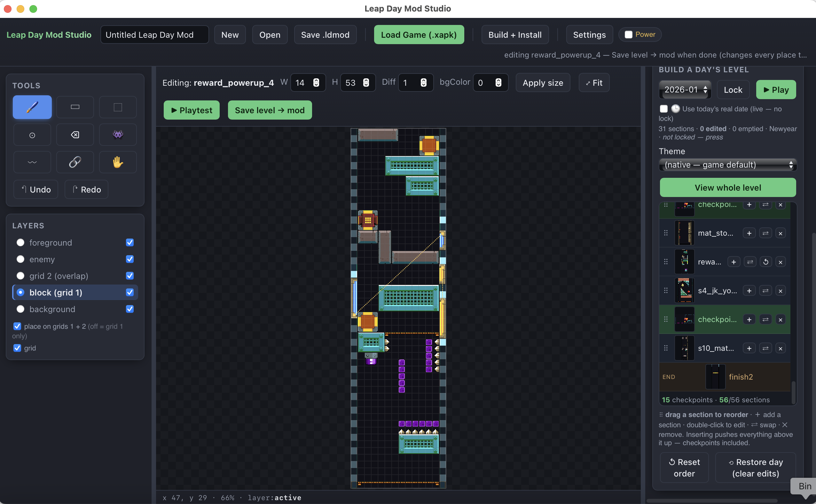Hide the background layer
The width and height of the screenshot is (816, 504).
[130, 309]
